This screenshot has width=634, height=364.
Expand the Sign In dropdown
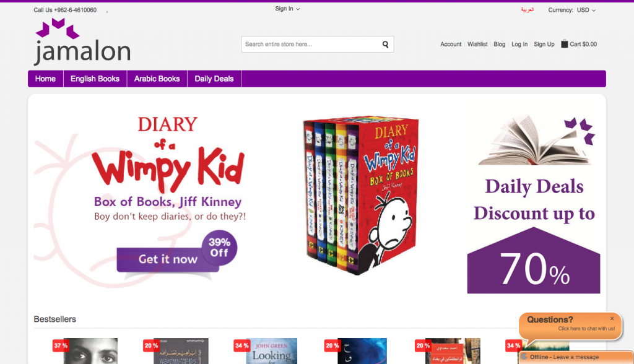[287, 9]
